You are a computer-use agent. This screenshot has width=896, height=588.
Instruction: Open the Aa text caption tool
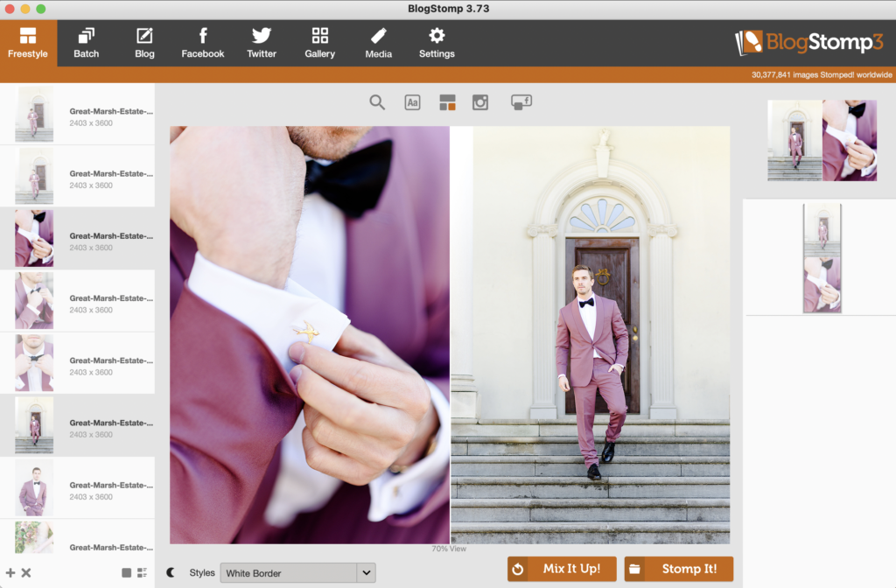pyautogui.click(x=412, y=102)
